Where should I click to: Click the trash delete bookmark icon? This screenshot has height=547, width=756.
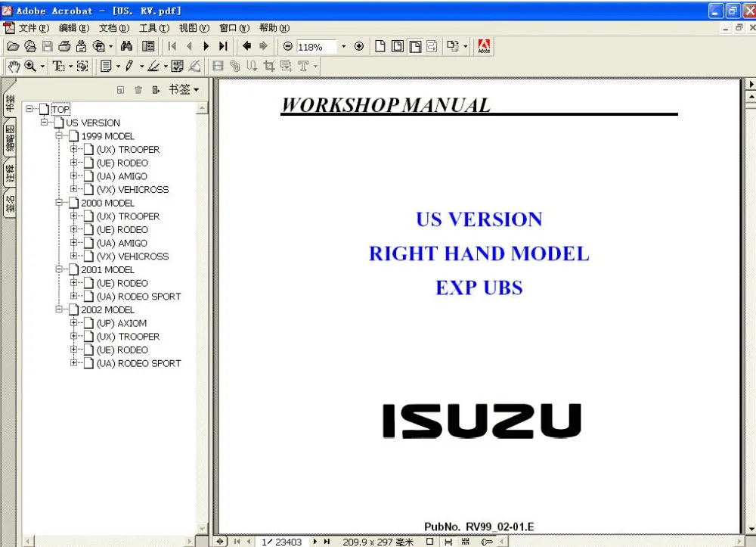pos(138,90)
